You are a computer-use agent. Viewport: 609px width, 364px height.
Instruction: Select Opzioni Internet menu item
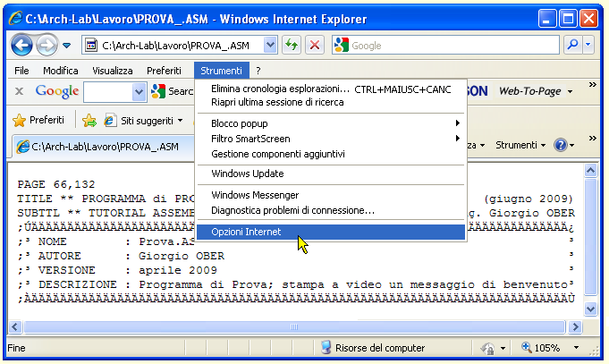[331, 232]
